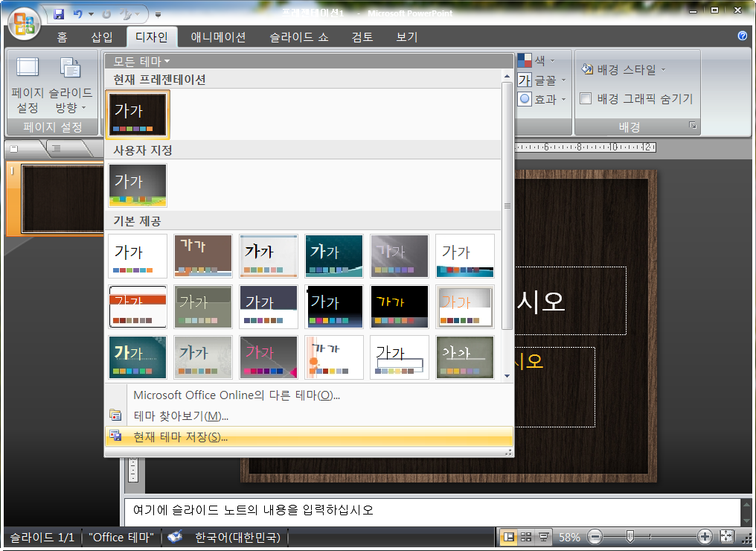This screenshot has width=756, height=551.
Task: Fit slide to current window icon
Action: pos(726,537)
